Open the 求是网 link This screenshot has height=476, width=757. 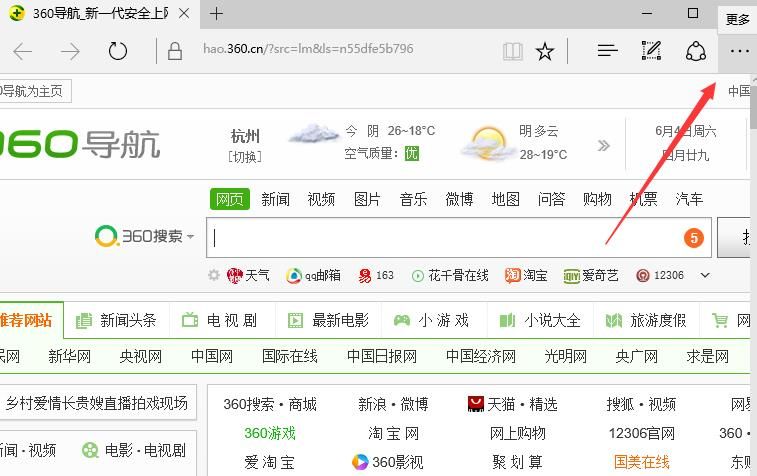707,356
